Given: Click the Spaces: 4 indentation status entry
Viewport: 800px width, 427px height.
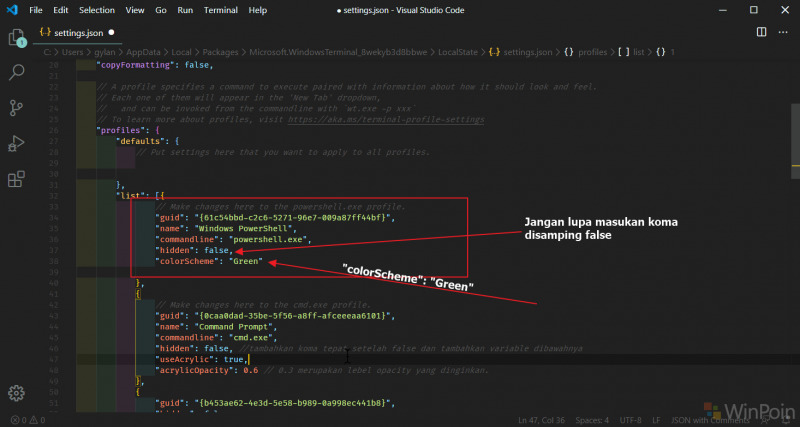Looking at the screenshot, I should tap(592, 420).
